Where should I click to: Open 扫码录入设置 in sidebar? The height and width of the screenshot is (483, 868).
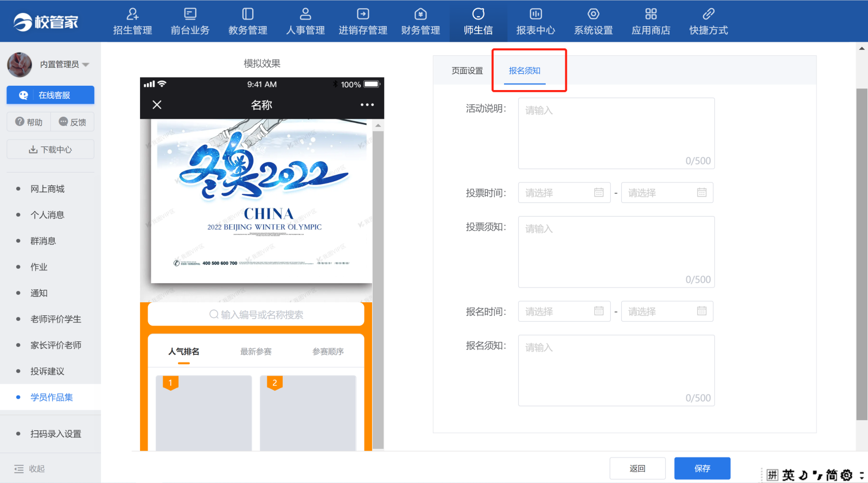(x=55, y=434)
